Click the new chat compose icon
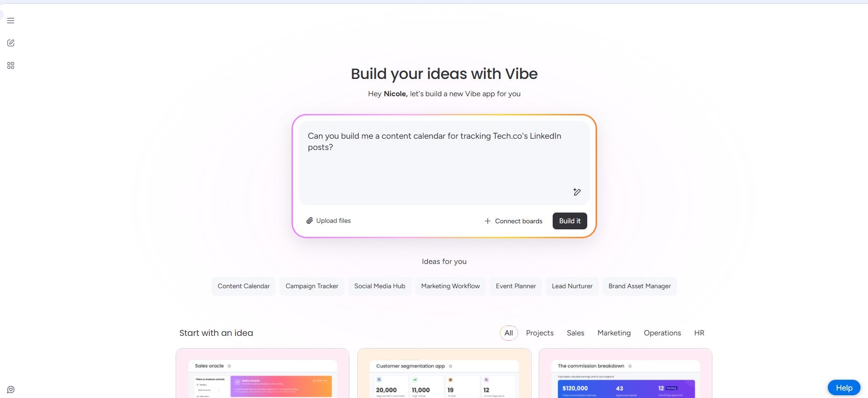 click(11, 43)
